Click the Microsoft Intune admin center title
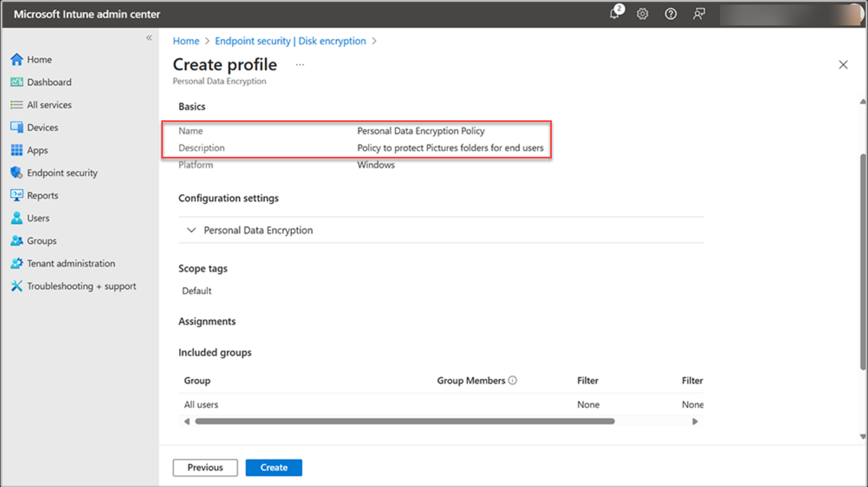The image size is (868, 487). (x=87, y=14)
